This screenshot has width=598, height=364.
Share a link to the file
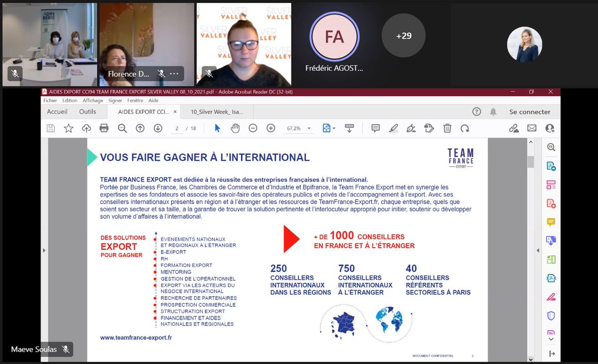pyautogui.click(x=514, y=128)
